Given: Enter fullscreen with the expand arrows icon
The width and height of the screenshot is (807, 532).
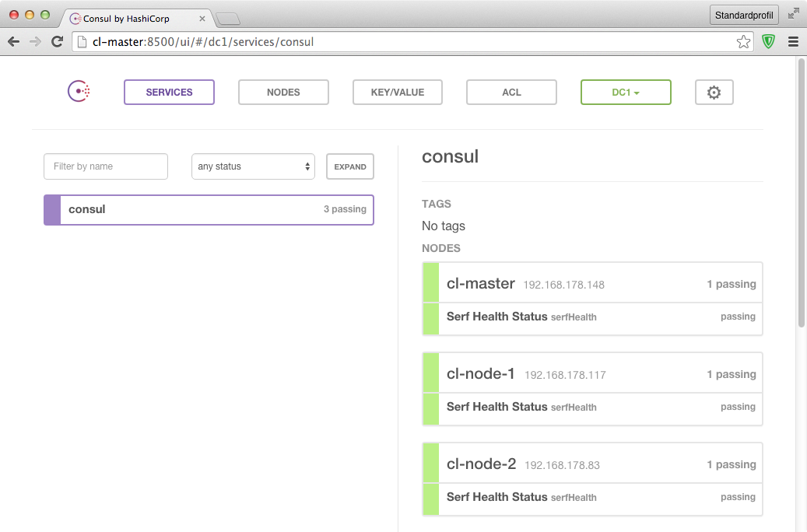Looking at the screenshot, I should point(793,14).
